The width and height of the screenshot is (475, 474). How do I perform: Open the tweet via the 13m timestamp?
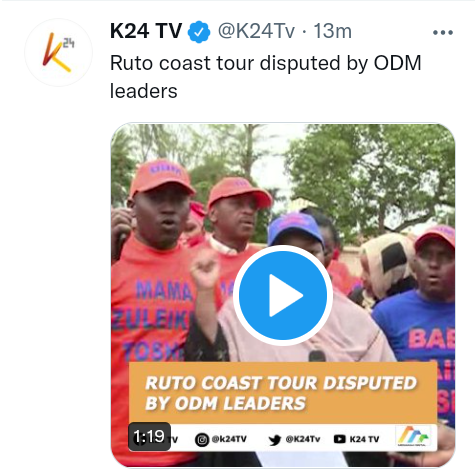tap(333, 31)
